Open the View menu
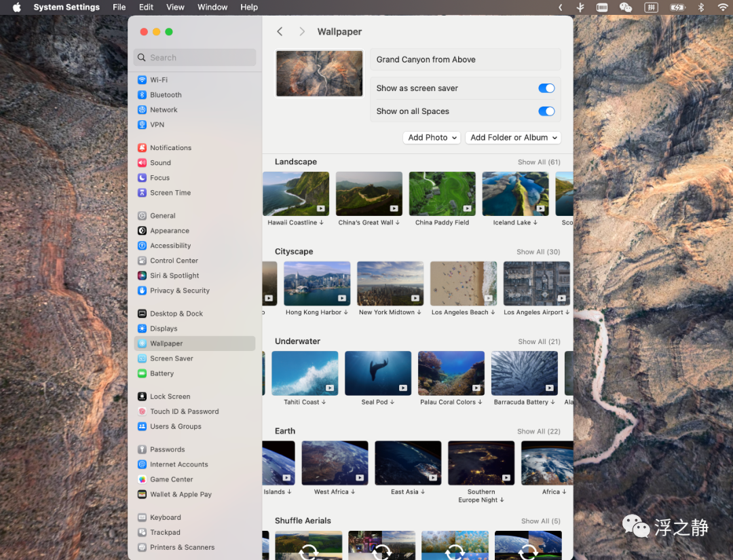Image resolution: width=733 pixels, height=560 pixels. click(x=175, y=7)
